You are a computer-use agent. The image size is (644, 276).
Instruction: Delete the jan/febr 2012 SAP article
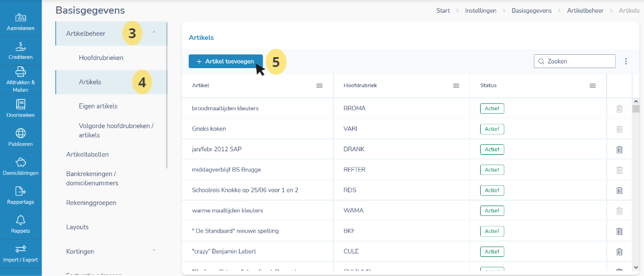point(619,150)
